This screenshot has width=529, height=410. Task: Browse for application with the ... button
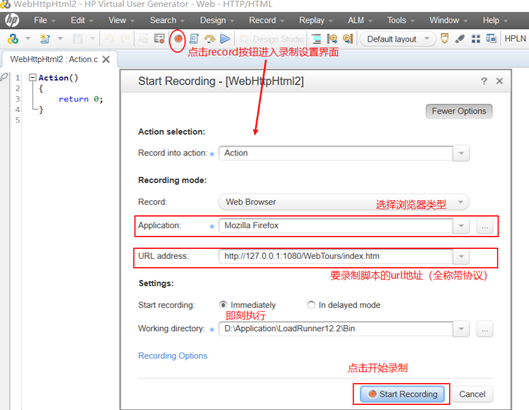485,226
